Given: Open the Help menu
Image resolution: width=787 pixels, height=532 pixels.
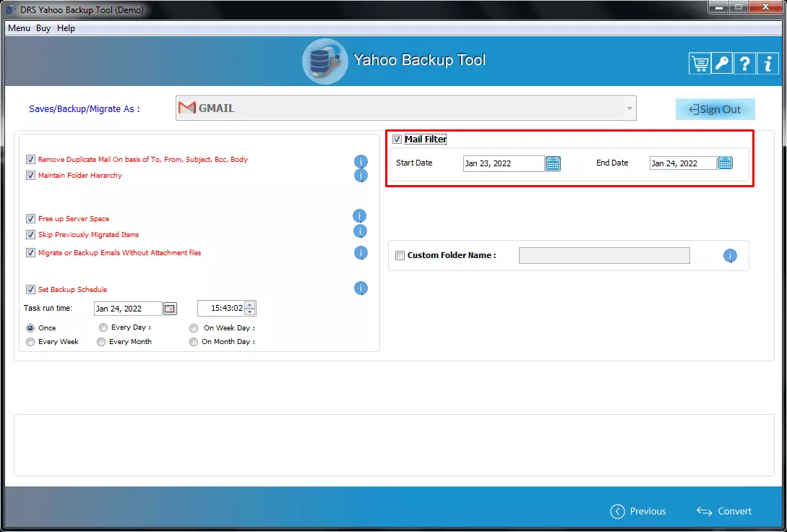Looking at the screenshot, I should tap(66, 28).
